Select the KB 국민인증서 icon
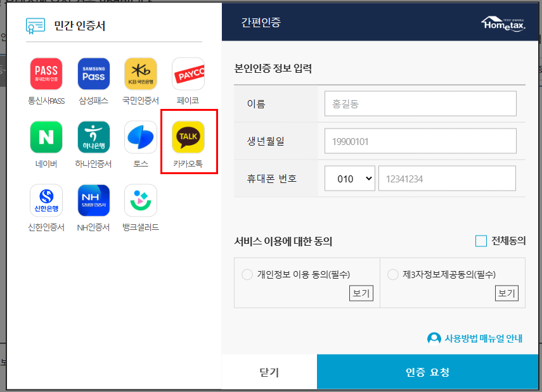This screenshot has width=542, height=392. point(141,74)
